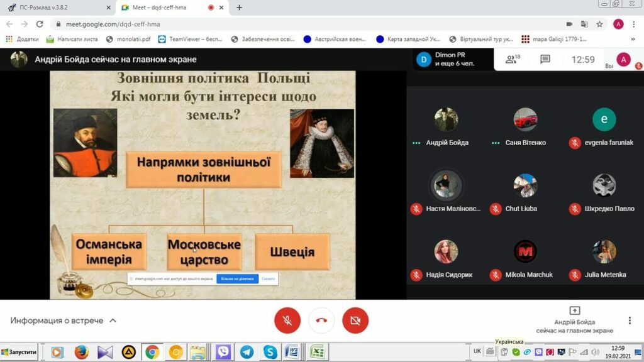Image resolution: width=644 pixels, height=362 pixels.
Task: Expand Dimon PR и еще 6 чел. list
Action: (x=453, y=59)
